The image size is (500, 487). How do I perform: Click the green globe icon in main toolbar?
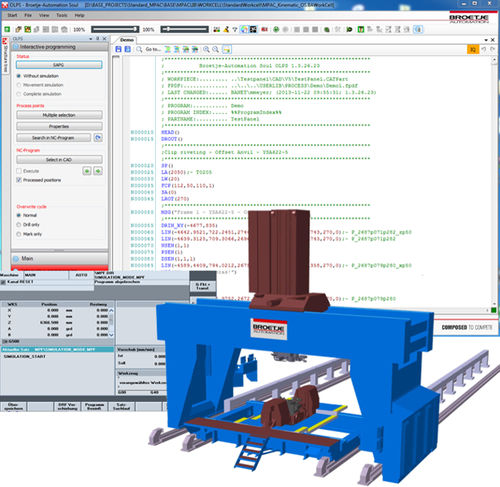pos(276,29)
